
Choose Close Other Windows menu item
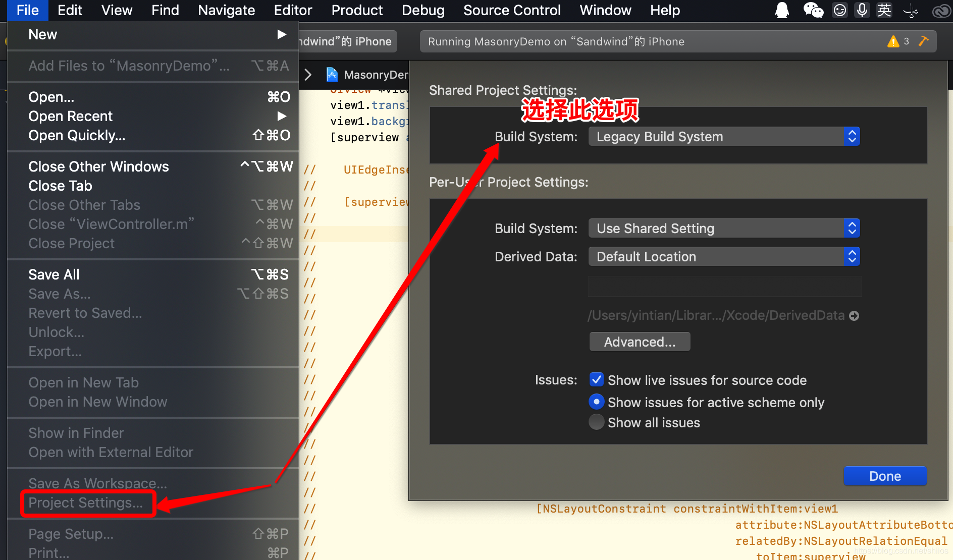pyautogui.click(x=153, y=166)
